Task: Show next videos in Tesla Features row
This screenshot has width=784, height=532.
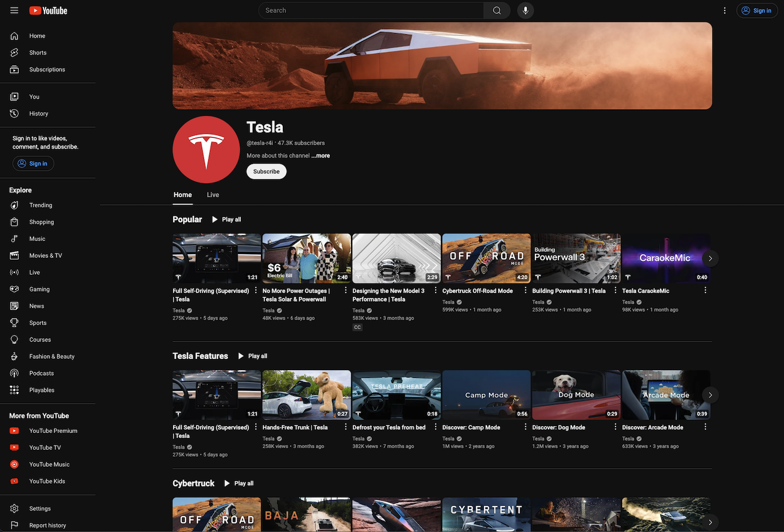Action: click(x=710, y=395)
